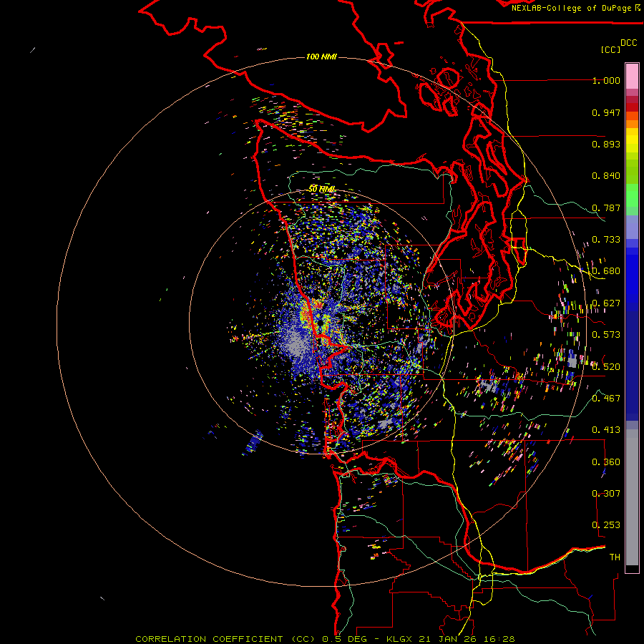
Task: Click the KLGX station identifier in the caption
Action: 399,639
